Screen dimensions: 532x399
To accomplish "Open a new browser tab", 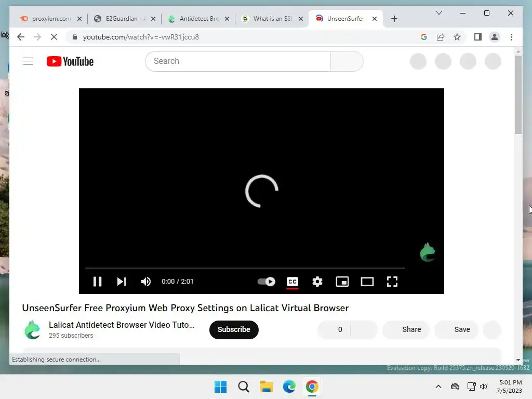I will click(394, 19).
